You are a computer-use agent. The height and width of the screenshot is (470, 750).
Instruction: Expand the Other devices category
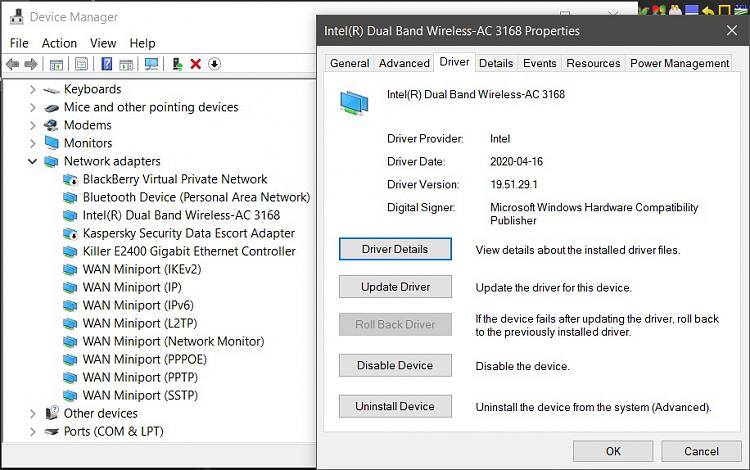[x=33, y=414]
